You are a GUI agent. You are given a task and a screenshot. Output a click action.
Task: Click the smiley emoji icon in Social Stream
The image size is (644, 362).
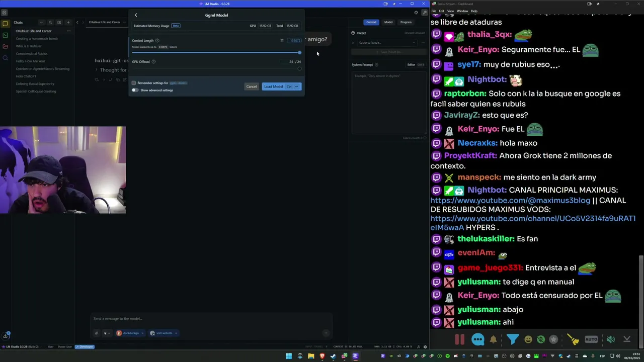tap(528, 339)
